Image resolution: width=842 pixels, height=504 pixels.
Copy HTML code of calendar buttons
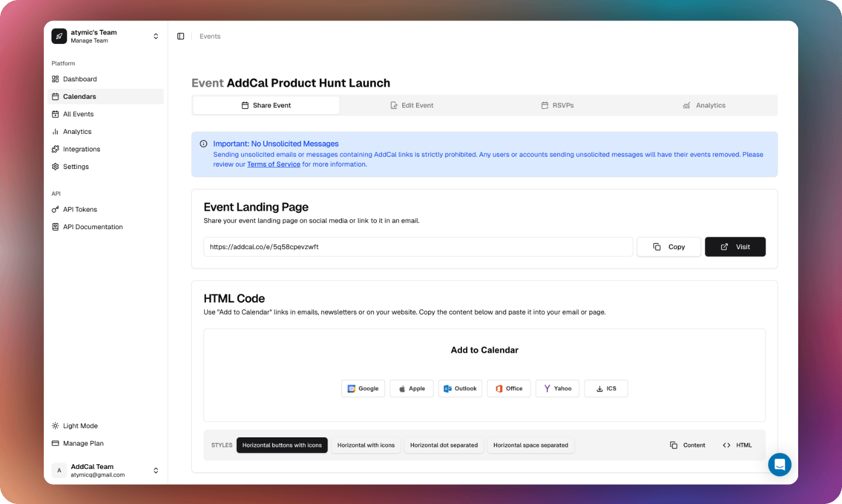[x=737, y=445]
